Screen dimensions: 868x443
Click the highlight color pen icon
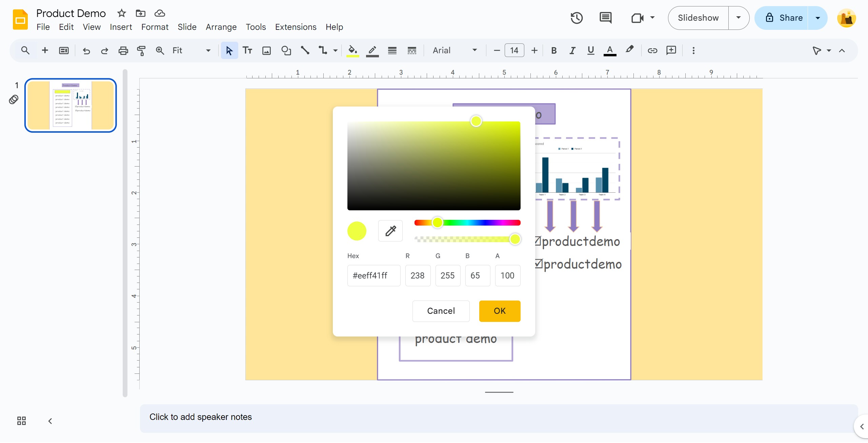(x=629, y=50)
